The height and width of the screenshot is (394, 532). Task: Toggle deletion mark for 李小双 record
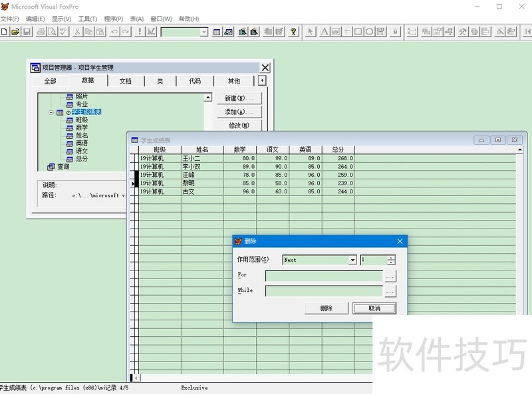(x=137, y=167)
